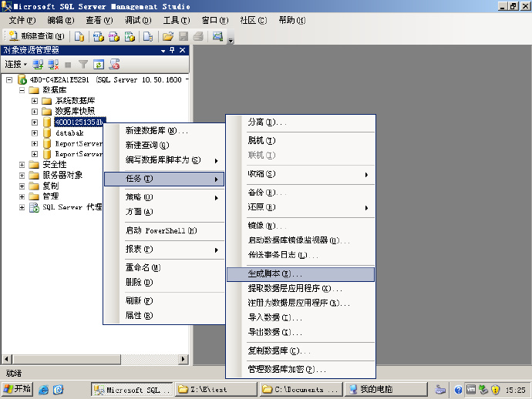The image size is (532, 399).
Task: Choose 属性(R) from context menu
Action: point(164,316)
